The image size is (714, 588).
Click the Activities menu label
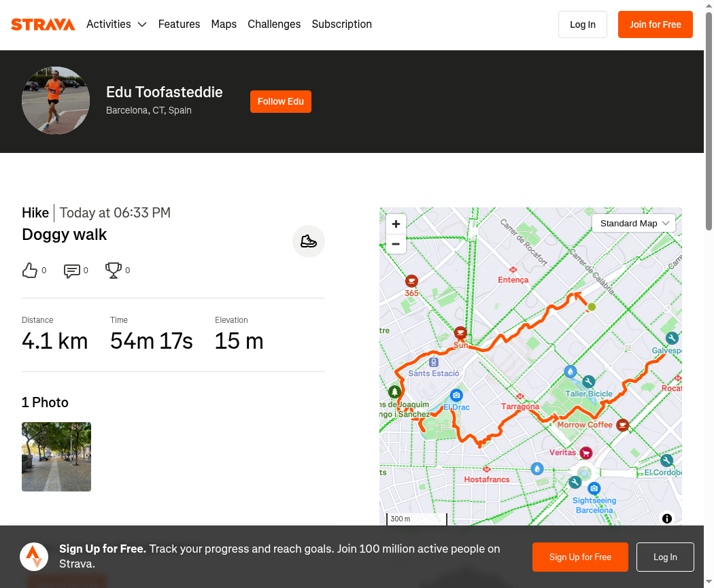[109, 24]
